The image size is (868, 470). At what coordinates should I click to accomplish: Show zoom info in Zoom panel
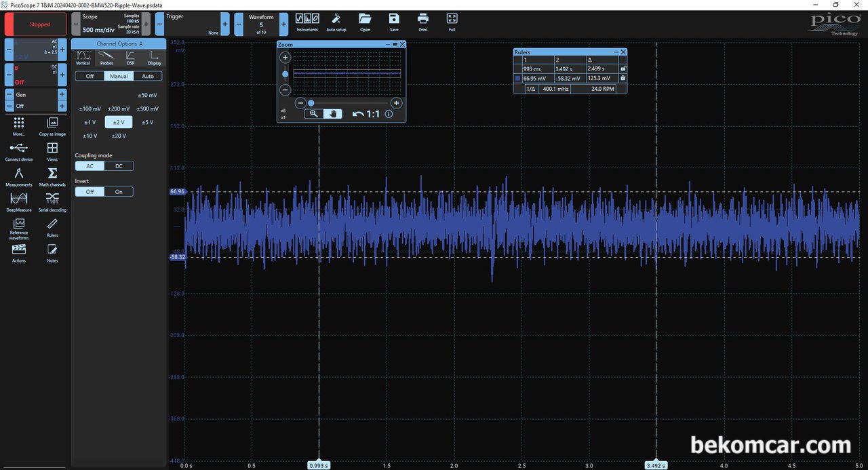[389, 114]
